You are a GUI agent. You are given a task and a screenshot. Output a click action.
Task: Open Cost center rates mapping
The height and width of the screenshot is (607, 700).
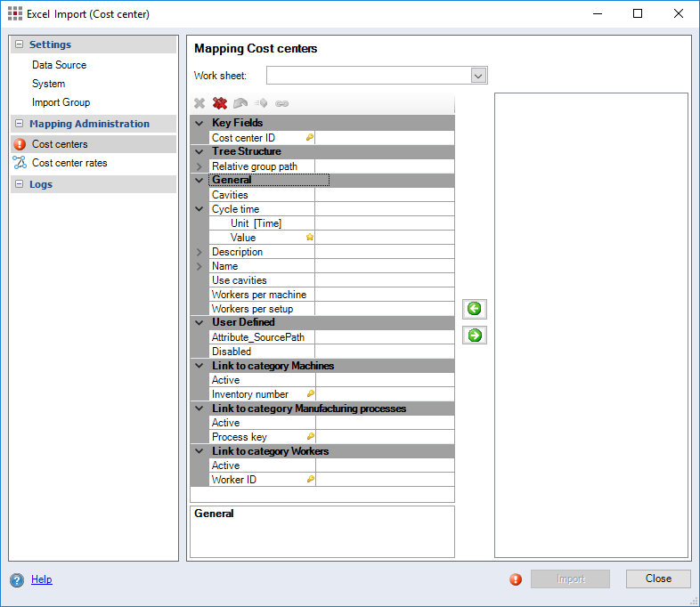click(69, 163)
